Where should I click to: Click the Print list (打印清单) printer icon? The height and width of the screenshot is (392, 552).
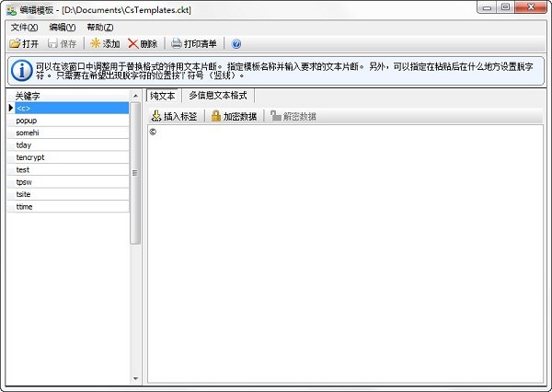[177, 43]
